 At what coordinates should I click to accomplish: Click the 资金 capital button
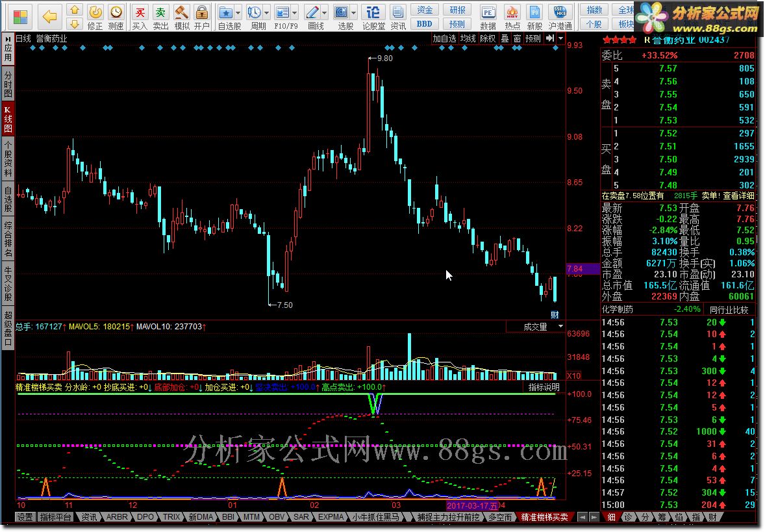click(x=425, y=10)
